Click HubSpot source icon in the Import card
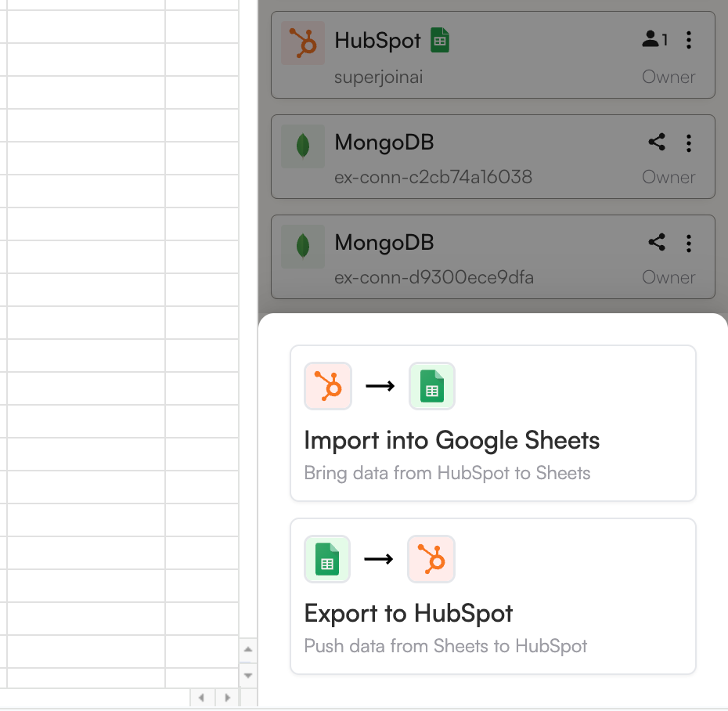The width and height of the screenshot is (728, 711). 328,386
